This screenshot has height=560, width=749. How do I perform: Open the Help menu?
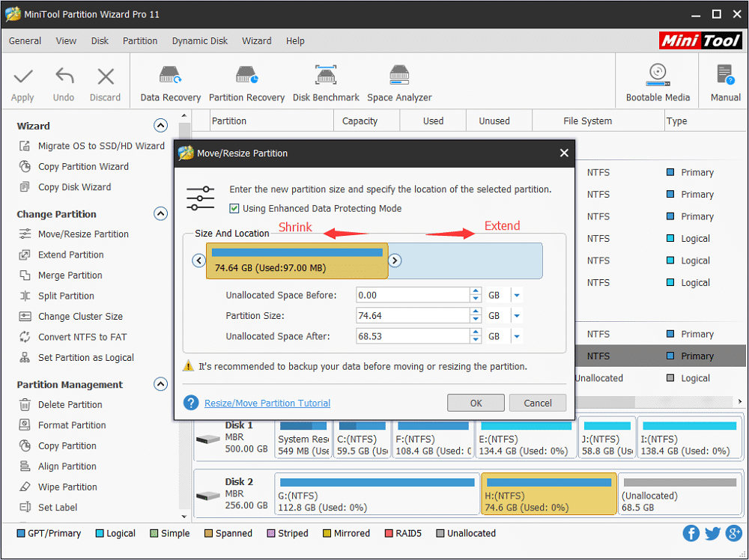[x=295, y=41]
